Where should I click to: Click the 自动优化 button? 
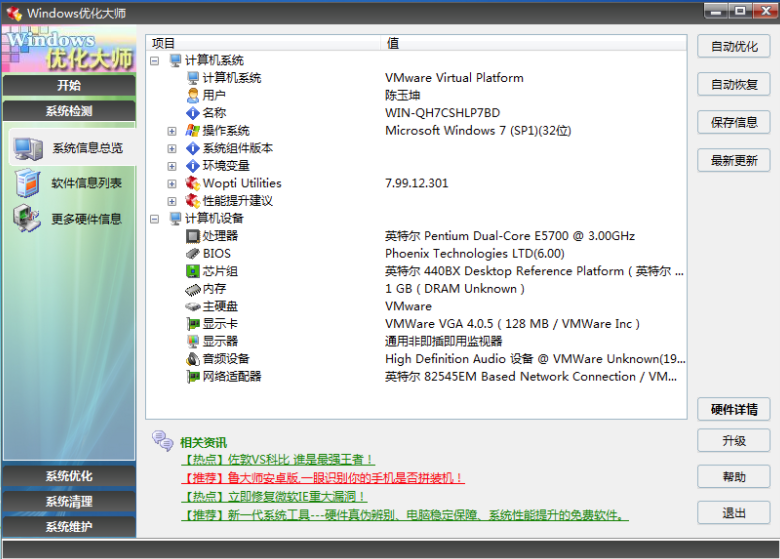coord(734,47)
